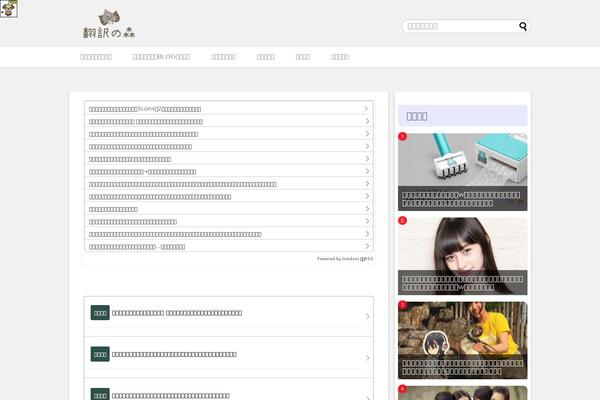Open the fourth navigation menu item
This screenshot has height=400, width=600.
click(266, 57)
